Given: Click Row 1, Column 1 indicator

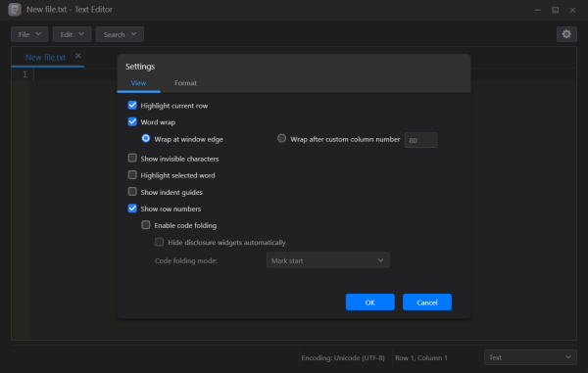Looking at the screenshot, I should click(x=421, y=358).
